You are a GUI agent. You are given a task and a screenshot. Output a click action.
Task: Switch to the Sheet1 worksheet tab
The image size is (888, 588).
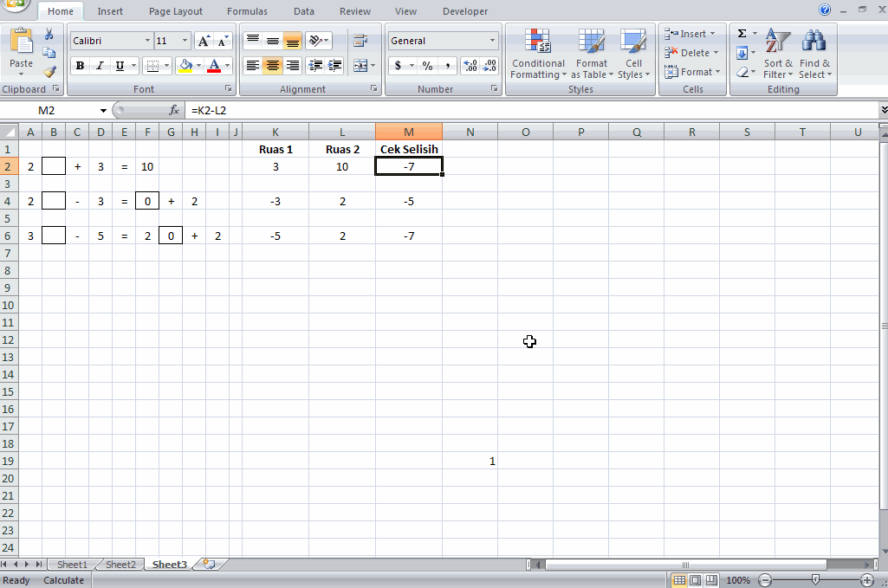click(71, 564)
